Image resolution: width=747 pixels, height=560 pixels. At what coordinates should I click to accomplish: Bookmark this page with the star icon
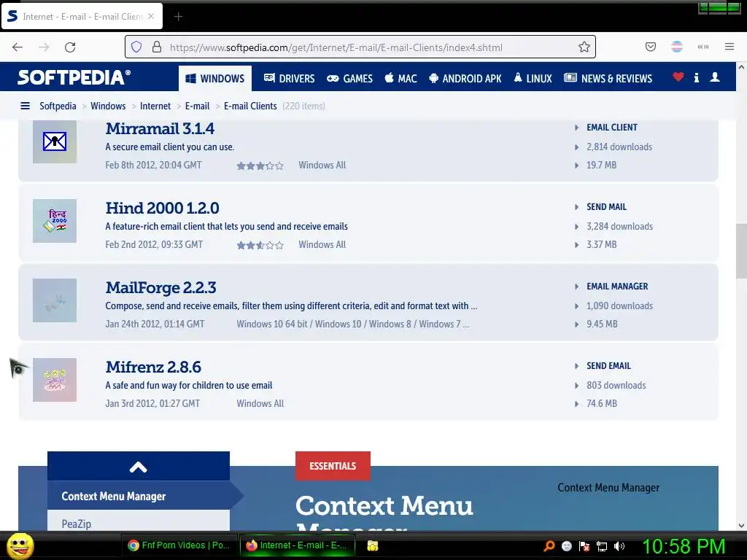click(584, 47)
